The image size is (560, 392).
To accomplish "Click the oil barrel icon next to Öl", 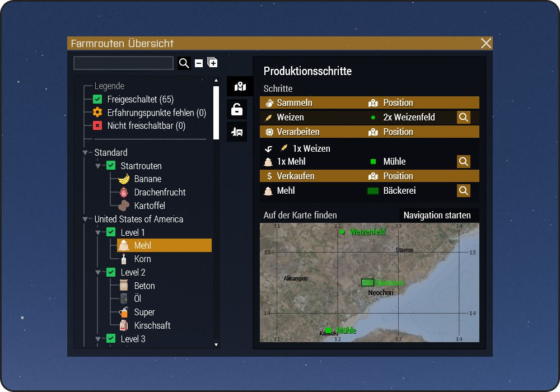I will click(124, 298).
